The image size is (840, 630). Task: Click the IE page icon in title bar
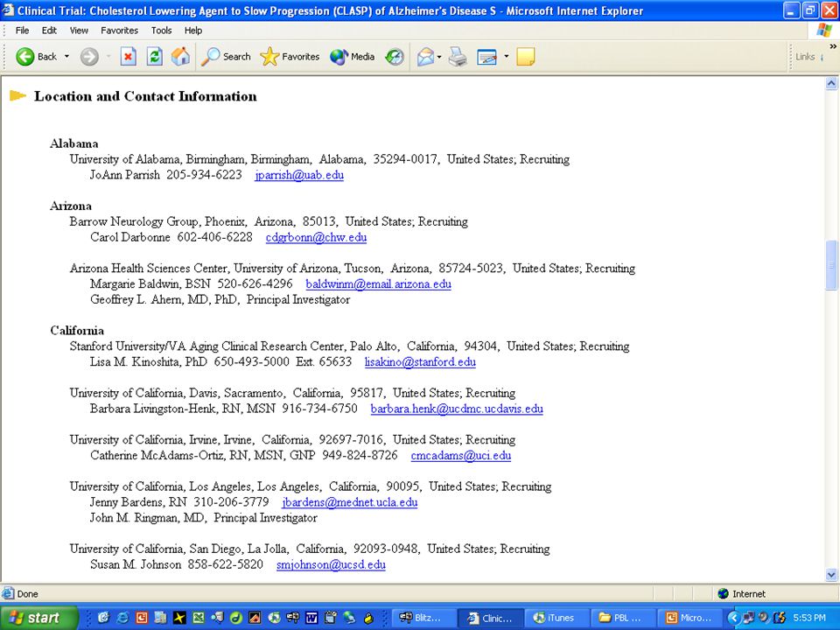[x=8, y=10]
